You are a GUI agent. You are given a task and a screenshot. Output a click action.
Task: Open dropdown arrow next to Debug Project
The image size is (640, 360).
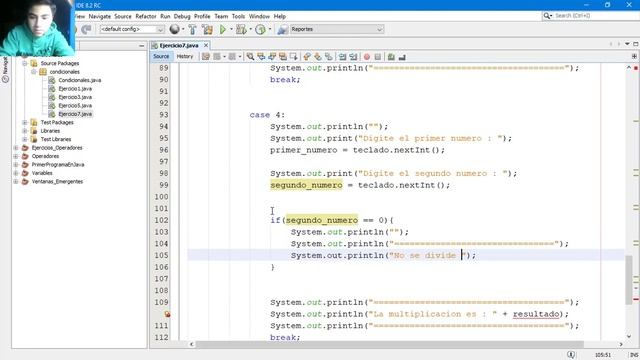pos(250,29)
